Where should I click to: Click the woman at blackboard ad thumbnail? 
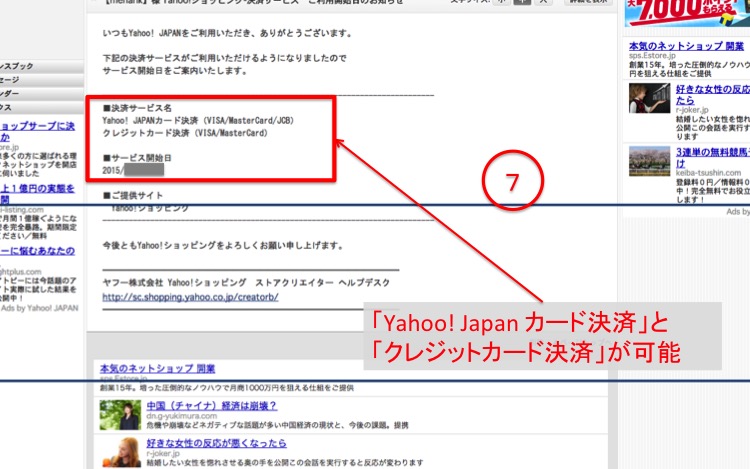point(649,98)
